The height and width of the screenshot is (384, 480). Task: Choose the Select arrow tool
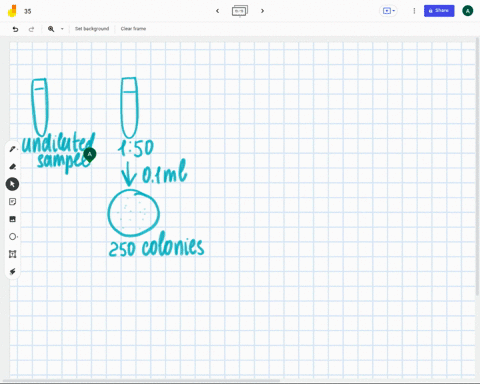point(12,184)
